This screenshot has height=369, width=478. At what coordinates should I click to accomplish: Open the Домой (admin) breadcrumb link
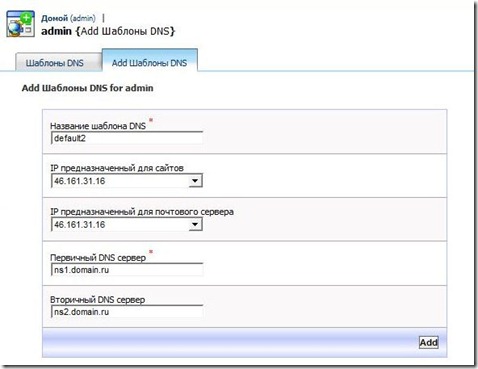pos(68,18)
